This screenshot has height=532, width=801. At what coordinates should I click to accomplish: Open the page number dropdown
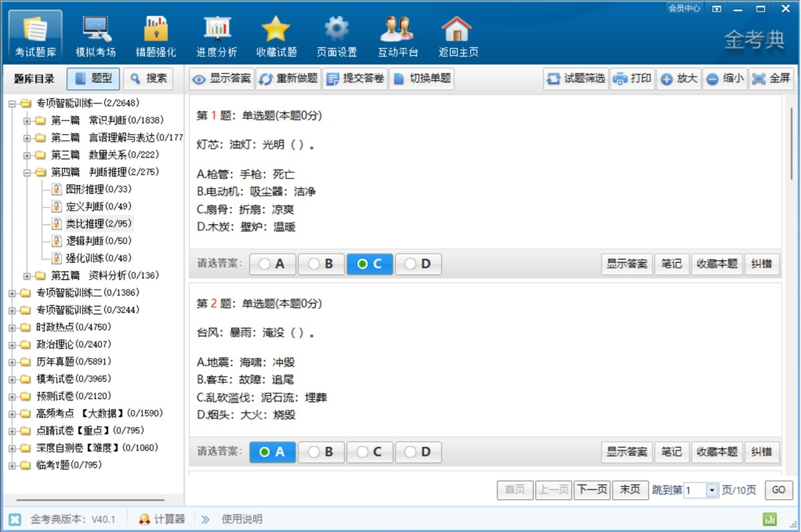[x=712, y=490]
